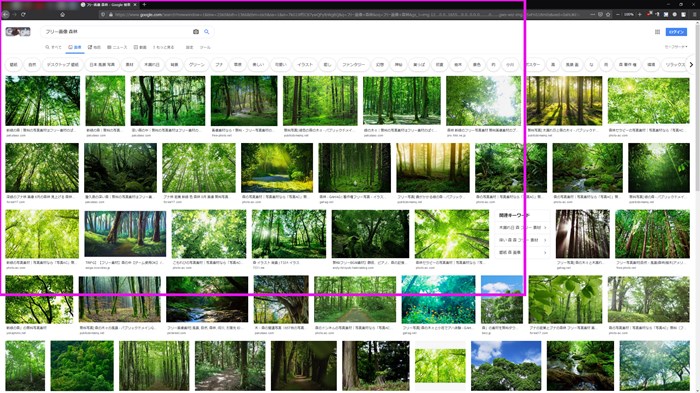Zoom out with the minus toolbar icon
The image size is (700, 393).
tap(618, 14)
